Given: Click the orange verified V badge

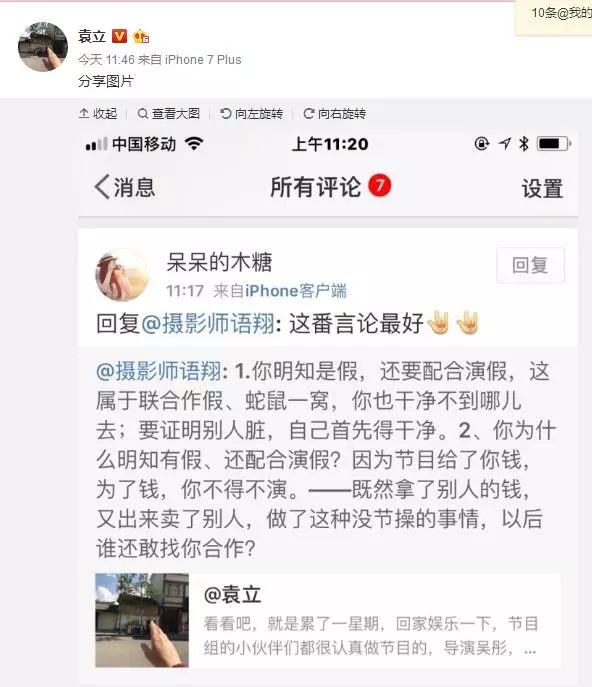Looking at the screenshot, I should pos(119,36).
